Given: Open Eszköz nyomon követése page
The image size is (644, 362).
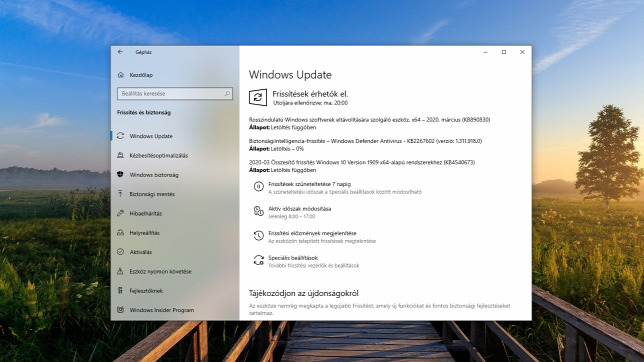Looking at the screenshot, I should coord(161,271).
